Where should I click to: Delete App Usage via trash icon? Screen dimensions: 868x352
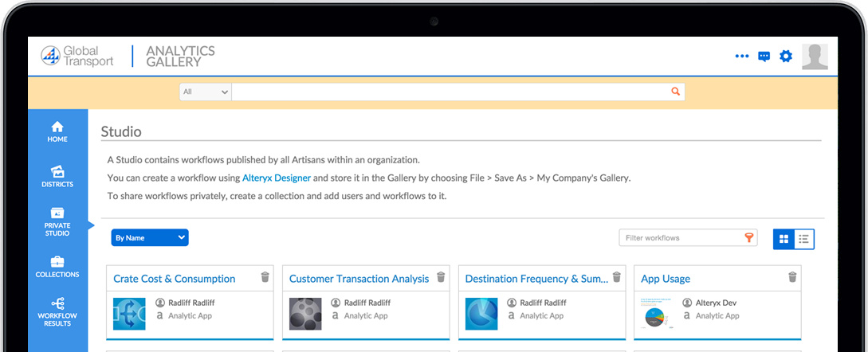(793, 276)
